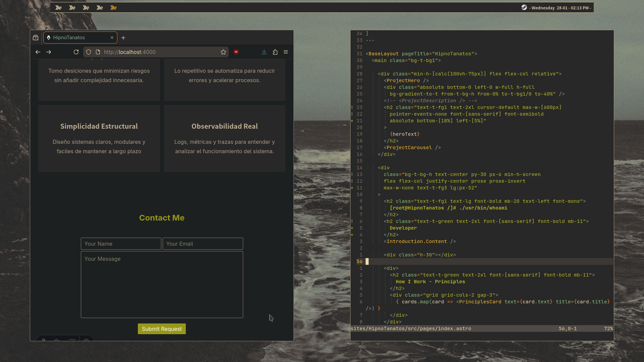
Task: Open a new browser tab
Action: coord(123,38)
